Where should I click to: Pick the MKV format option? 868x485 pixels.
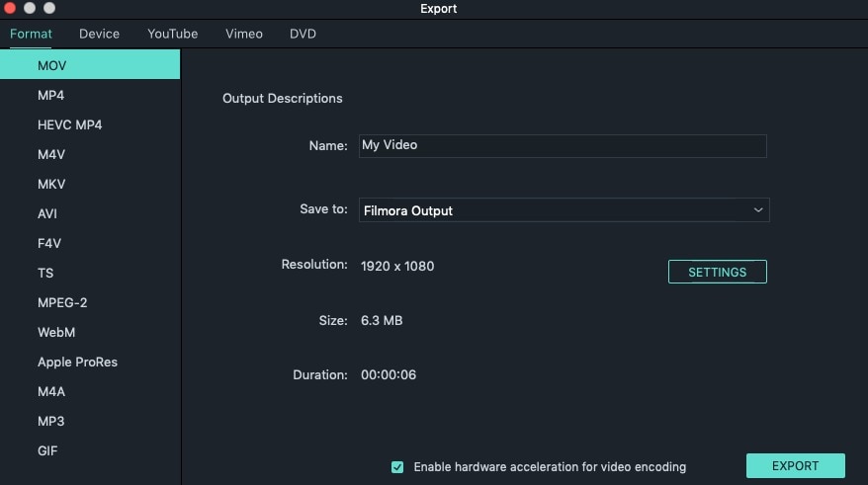51,185
